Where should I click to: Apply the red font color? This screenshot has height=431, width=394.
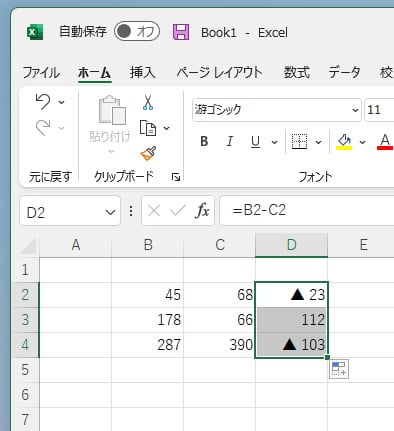click(x=385, y=142)
